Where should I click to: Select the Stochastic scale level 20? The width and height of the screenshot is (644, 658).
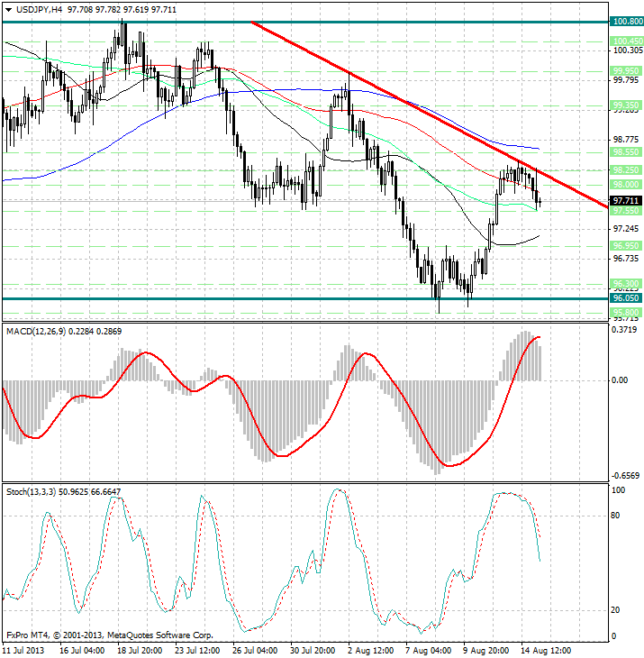click(615, 610)
